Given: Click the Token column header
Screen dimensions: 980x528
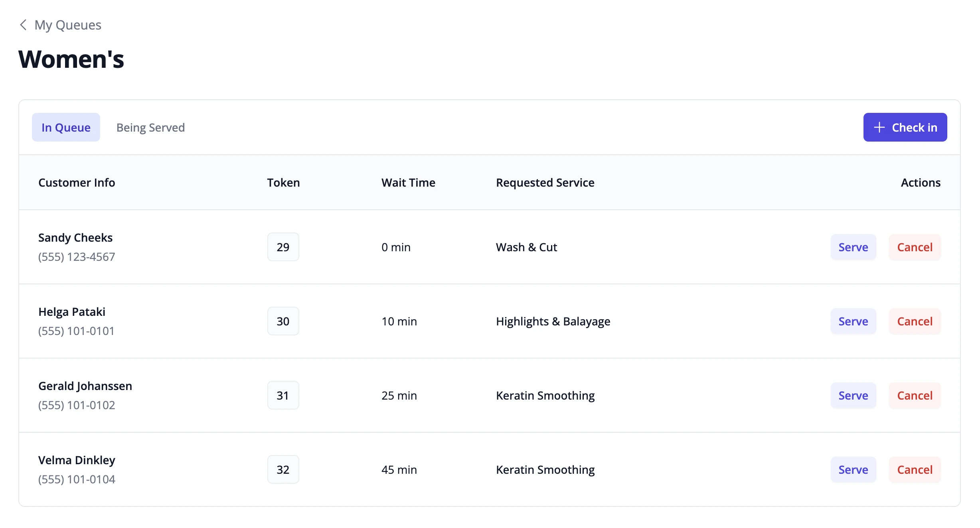Looking at the screenshot, I should [283, 183].
